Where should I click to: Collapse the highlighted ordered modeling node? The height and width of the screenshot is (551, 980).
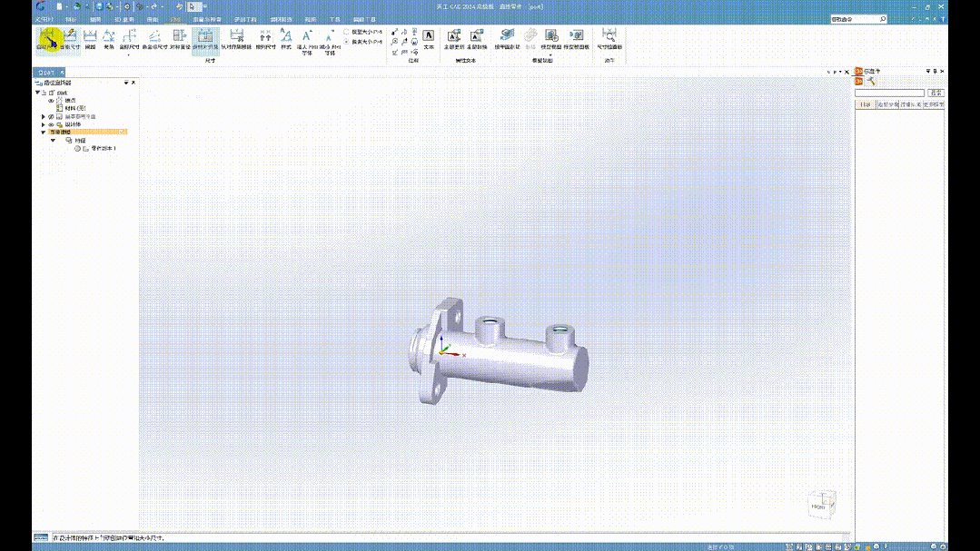44,133
